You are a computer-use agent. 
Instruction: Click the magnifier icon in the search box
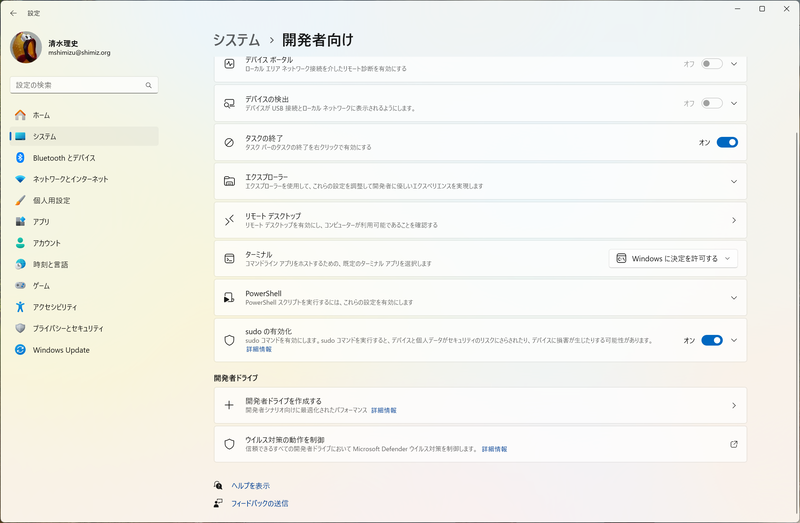coord(148,85)
